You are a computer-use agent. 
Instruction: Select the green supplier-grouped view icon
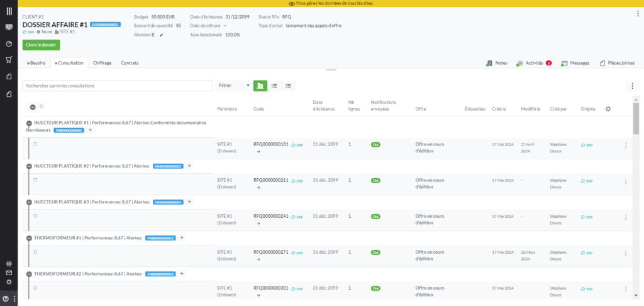pyautogui.click(x=260, y=86)
